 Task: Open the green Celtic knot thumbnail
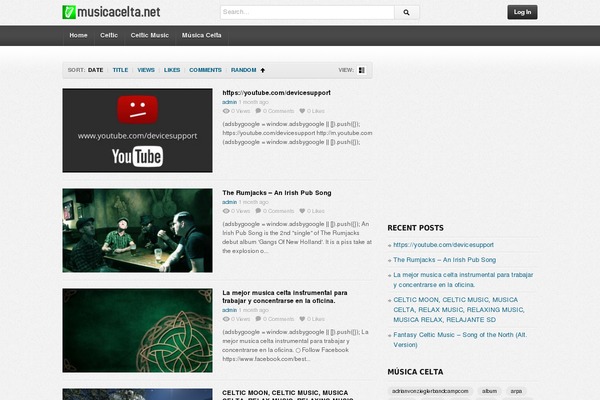point(137,330)
